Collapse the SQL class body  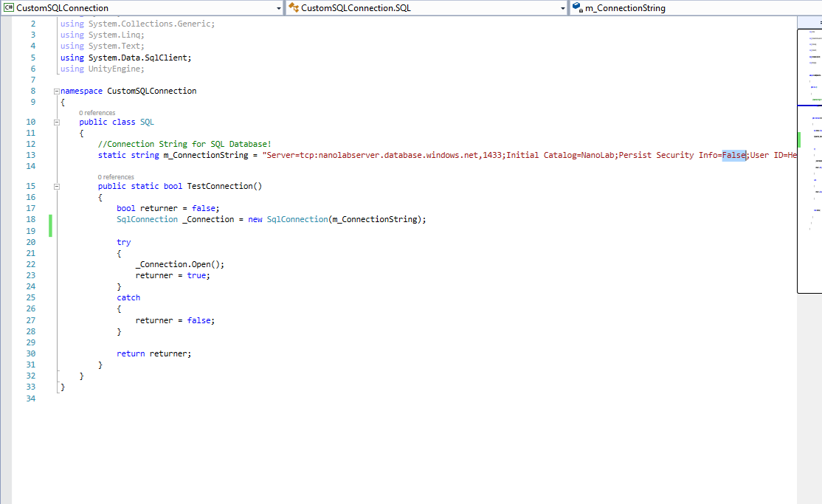pos(56,122)
